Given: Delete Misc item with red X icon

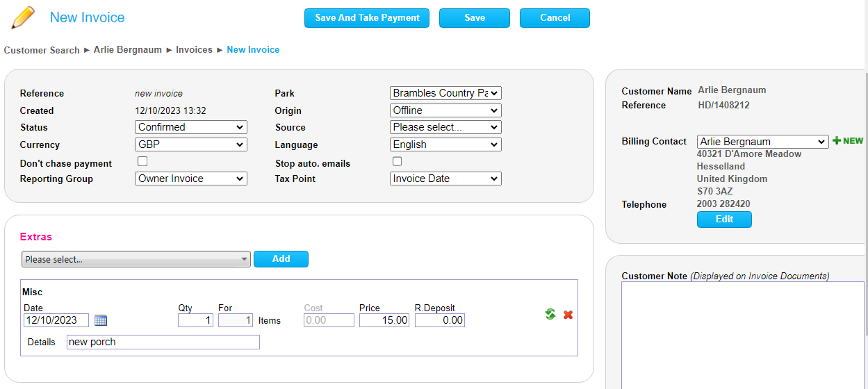Looking at the screenshot, I should [x=568, y=315].
